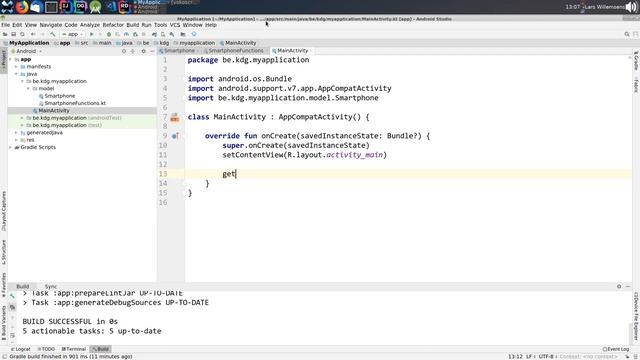Open the app run configuration dropdown

point(73,34)
